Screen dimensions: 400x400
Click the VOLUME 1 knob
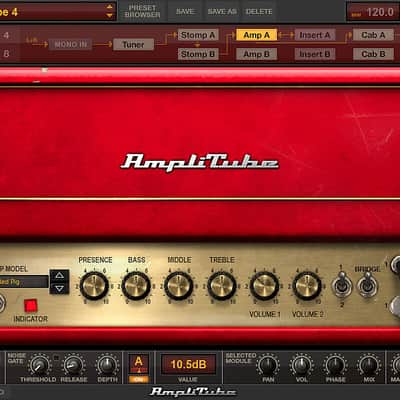pyautogui.click(x=264, y=286)
